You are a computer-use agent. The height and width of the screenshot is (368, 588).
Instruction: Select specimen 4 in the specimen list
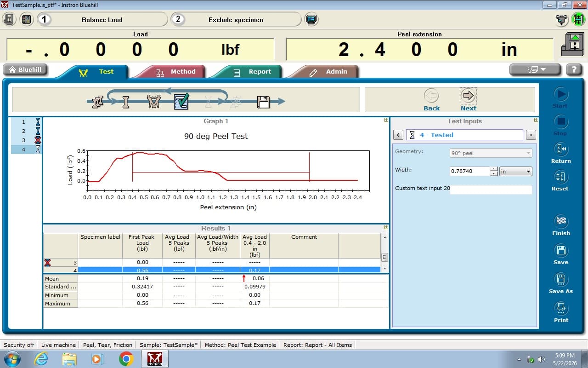coord(26,149)
